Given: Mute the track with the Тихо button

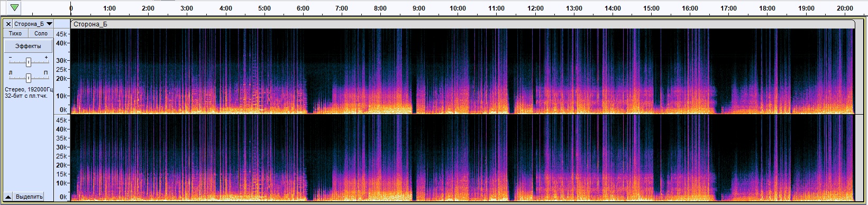Looking at the screenshot, I should 15,33.
